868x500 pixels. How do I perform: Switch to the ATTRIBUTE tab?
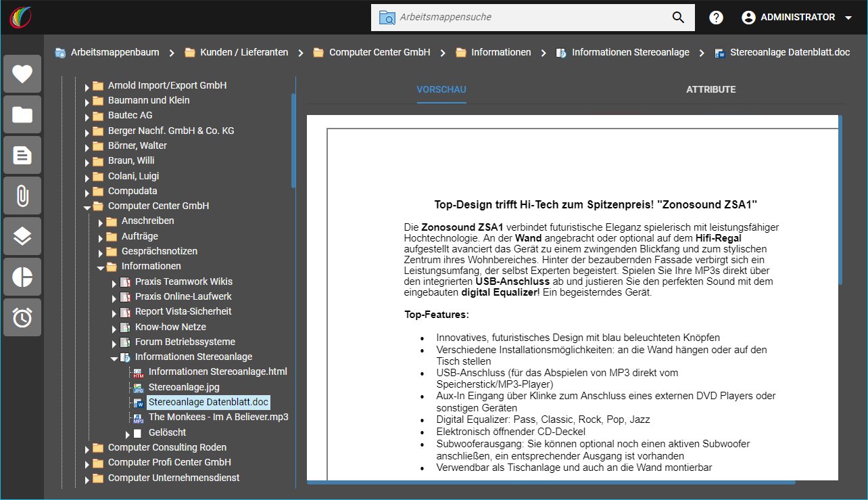[710, 89]
